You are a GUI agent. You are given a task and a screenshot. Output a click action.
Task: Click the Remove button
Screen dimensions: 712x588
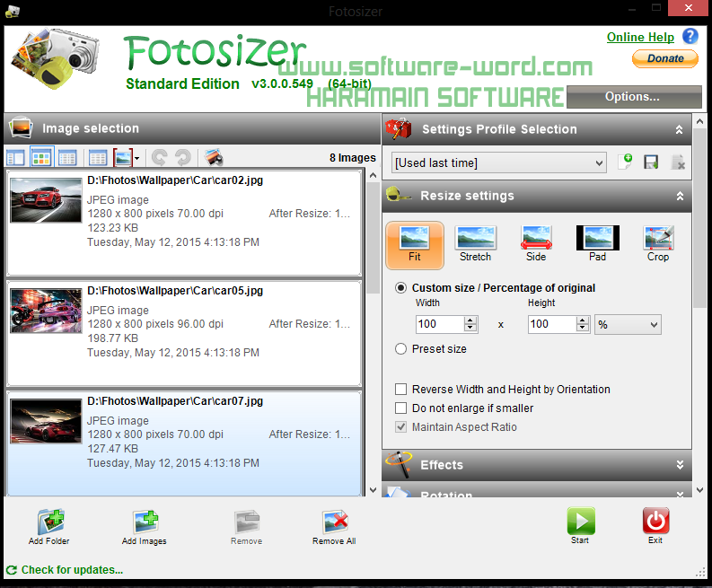click(247, 527)
